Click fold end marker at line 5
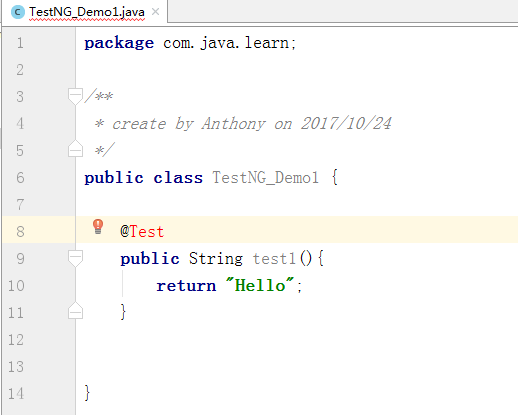Image resolution: width=518 pixels, height=415 pixels. pos(75,149)
